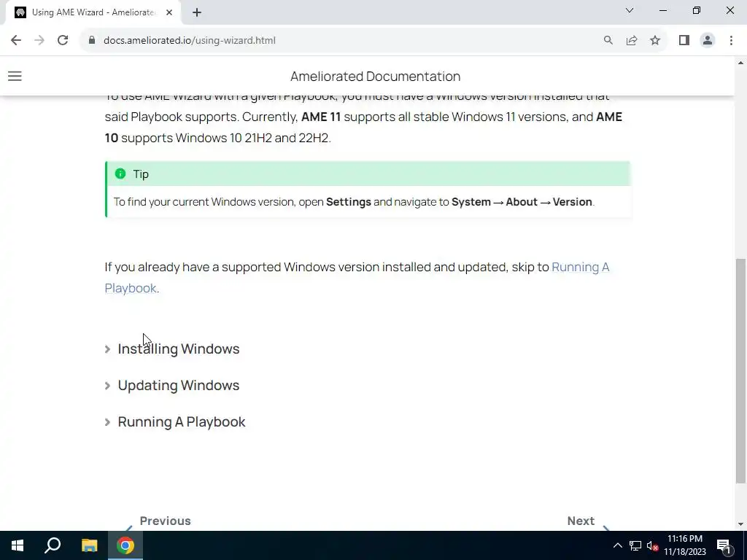The width and height of the screenshot is (747, 560).
Task: Show hidden system tray icons
Action: click(617, 545)
